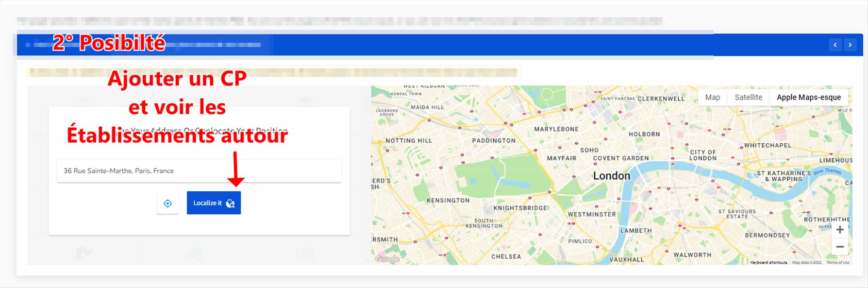The image size is (868, 288).
Task: Click the faded bicycle icon below the card
Action: point(194,253)
